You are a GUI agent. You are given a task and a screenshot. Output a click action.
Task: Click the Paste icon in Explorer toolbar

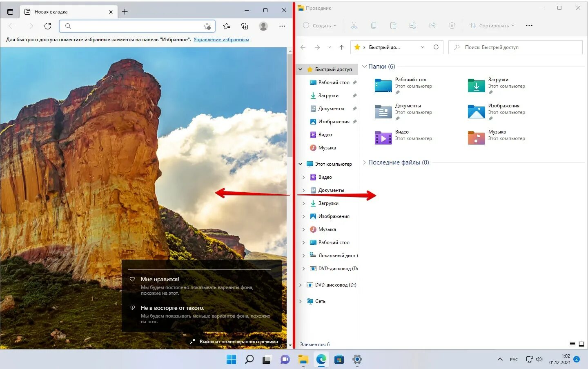pos(393,26)
